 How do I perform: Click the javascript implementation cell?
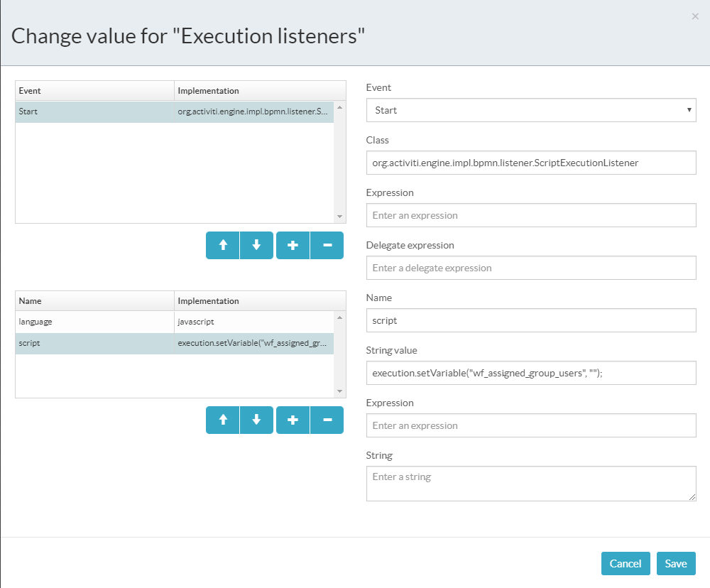coord(254,322)
